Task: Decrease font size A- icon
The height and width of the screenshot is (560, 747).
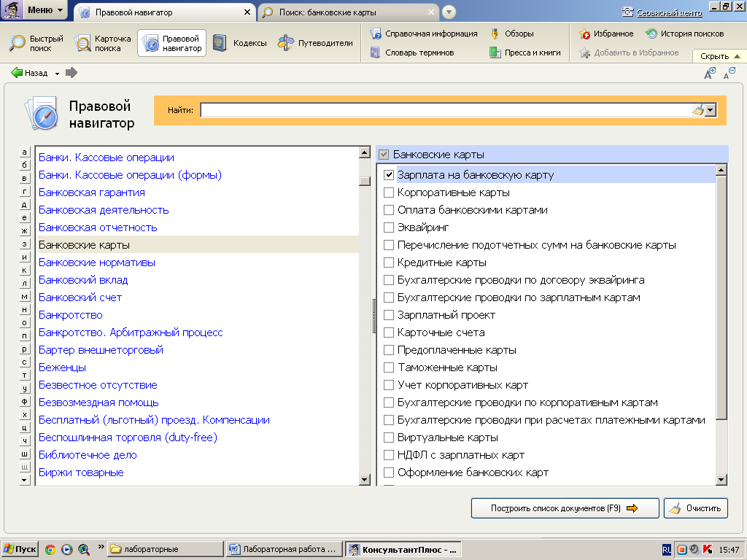Action: click(729, 73)
